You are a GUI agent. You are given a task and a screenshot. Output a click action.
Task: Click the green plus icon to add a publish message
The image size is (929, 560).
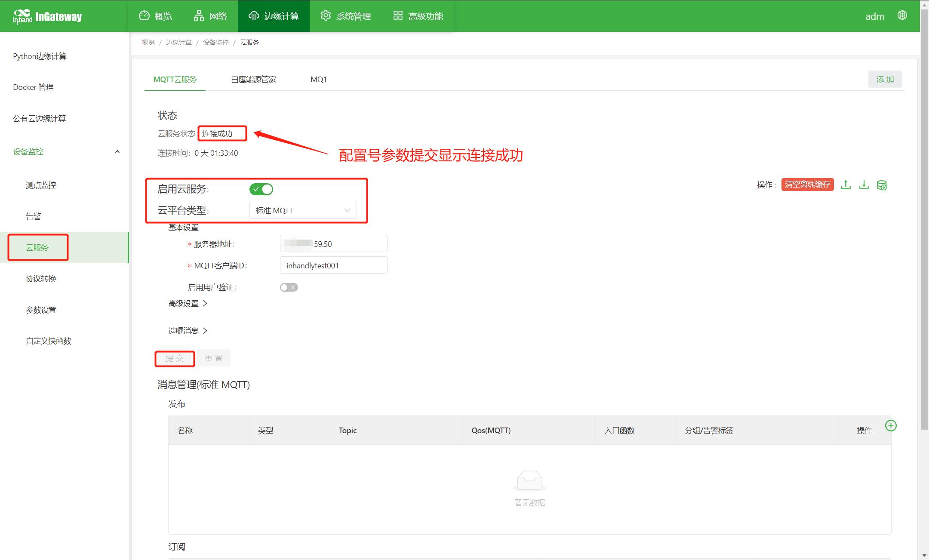coord(891,426)
